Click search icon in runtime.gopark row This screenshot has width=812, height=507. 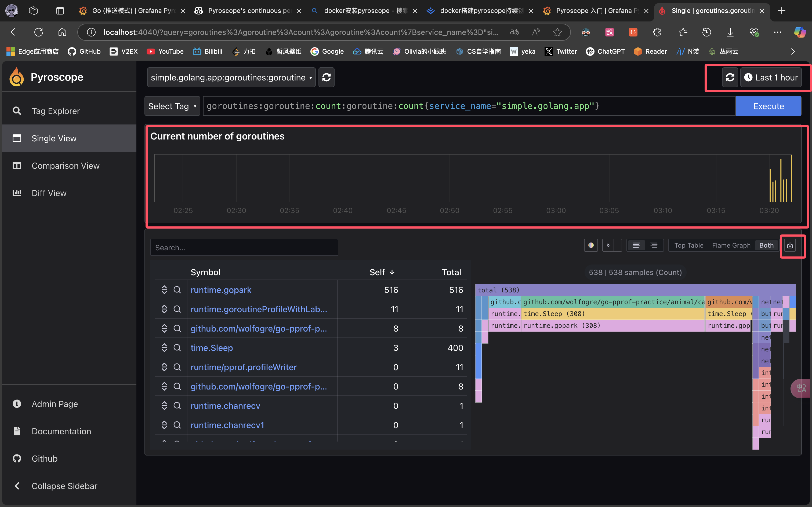click(177, 290)
